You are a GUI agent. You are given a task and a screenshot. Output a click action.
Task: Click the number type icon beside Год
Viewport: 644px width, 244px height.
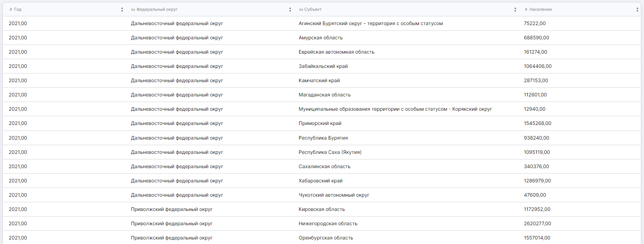(11, 10)
